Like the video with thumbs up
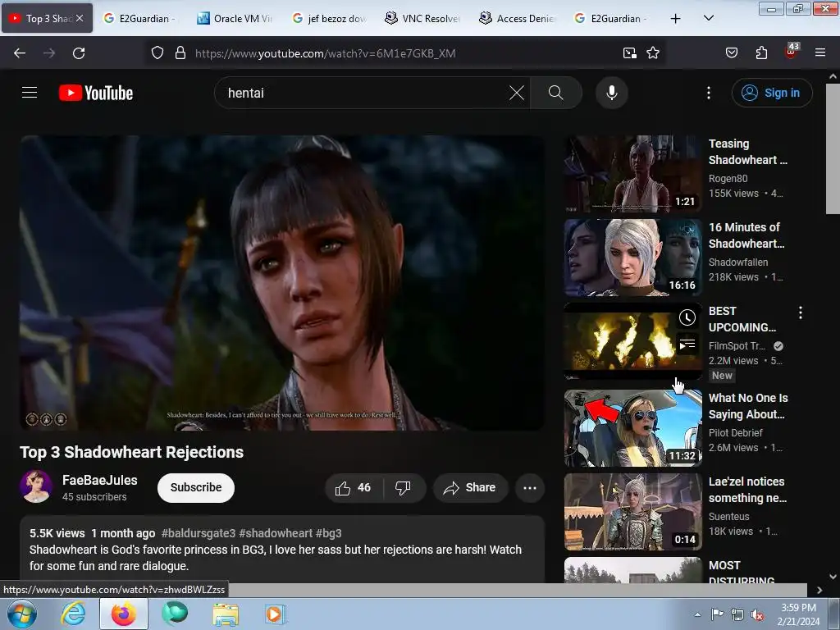The image size is (840, 630). [353, 487]
